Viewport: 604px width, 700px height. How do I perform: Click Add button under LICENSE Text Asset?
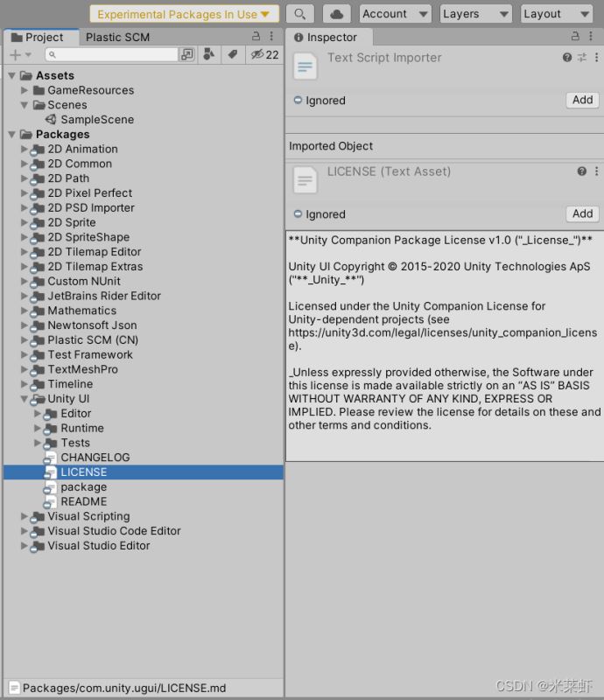tap(583, 213)
